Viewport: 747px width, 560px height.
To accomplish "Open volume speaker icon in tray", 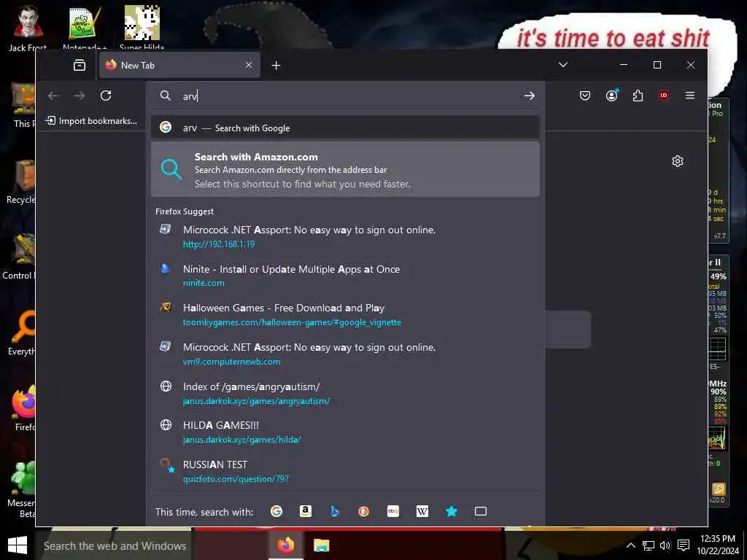I will pyautogui.click(x=665, y=545).
